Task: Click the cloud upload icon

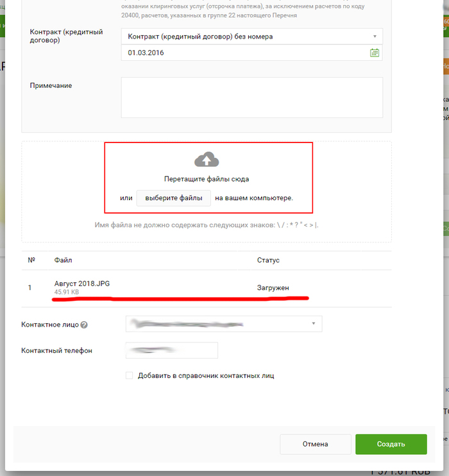Action: 207,160
